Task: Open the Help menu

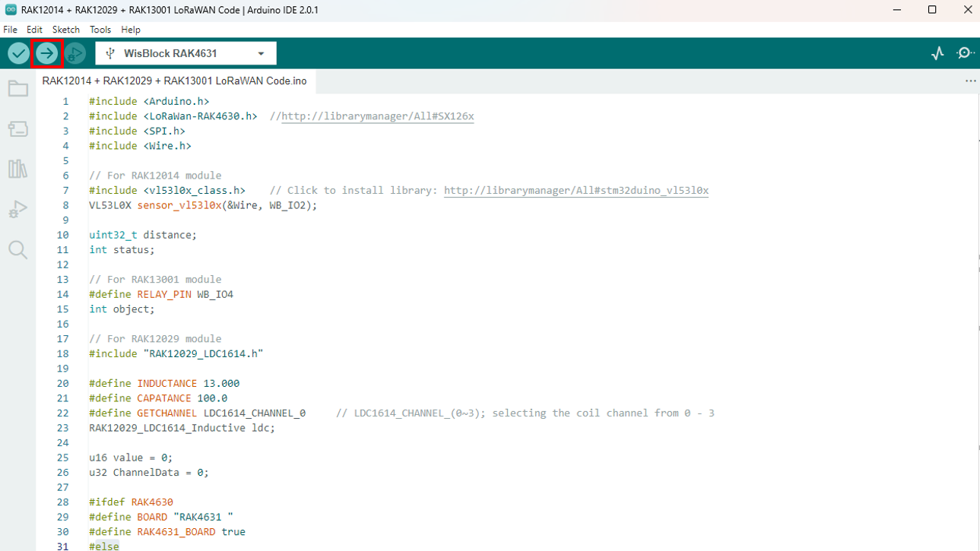Action: (x=131, y=30)
